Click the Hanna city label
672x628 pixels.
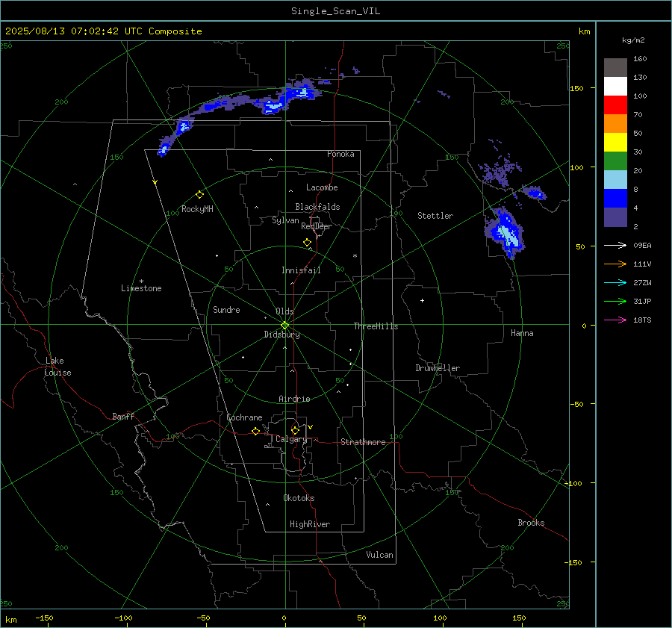pyautogui.click(x=522, y=333)
